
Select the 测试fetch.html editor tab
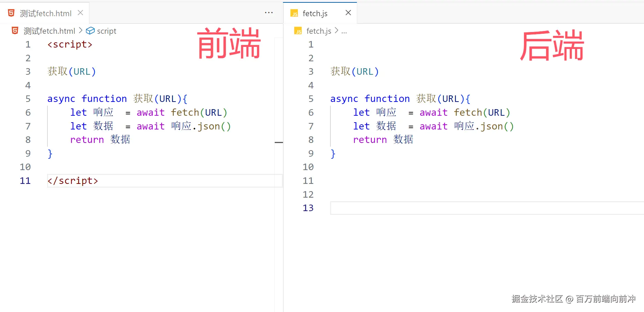pyautogui.click(x=45, y=13)
